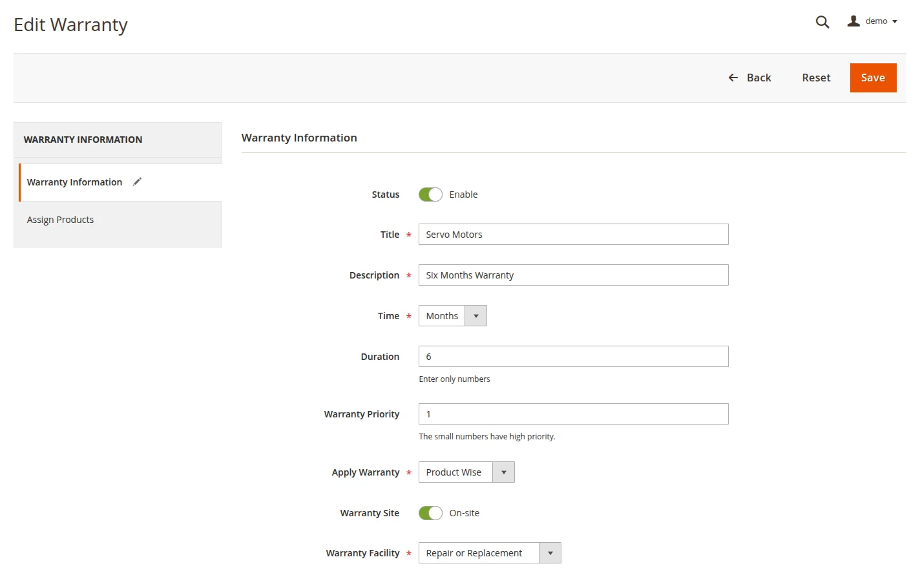Screen dimensions: 920x588
Task: Toggle the Status Enable switch
Action: 430,194
